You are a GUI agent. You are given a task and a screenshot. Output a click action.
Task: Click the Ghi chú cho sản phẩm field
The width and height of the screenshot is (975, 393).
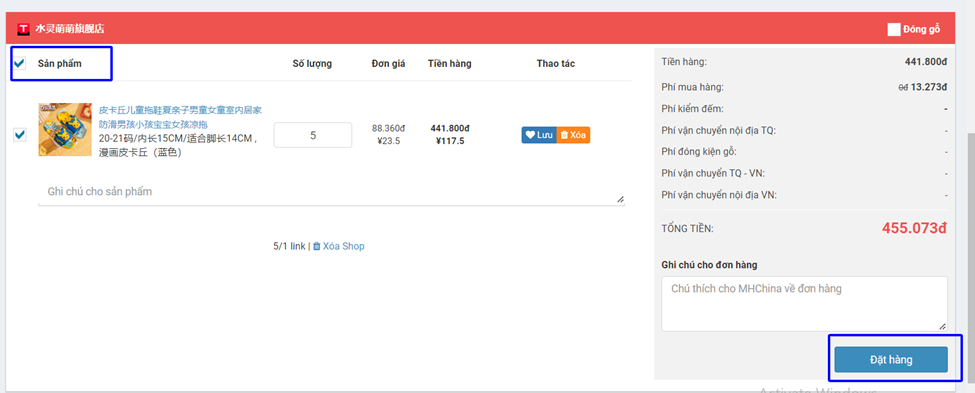pyautogui.click(x=331, y=192)
